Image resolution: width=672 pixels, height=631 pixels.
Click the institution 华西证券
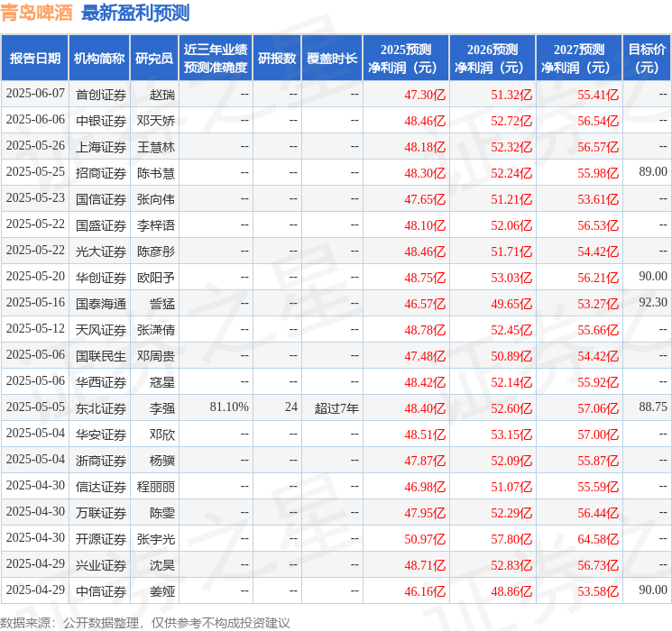[x=101, y=381]
